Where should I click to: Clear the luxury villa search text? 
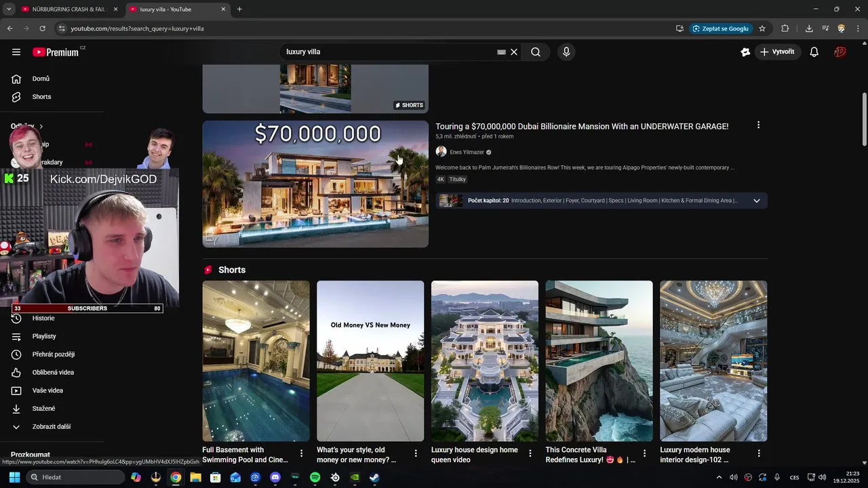pyautogui.click(x=514, y=52)
